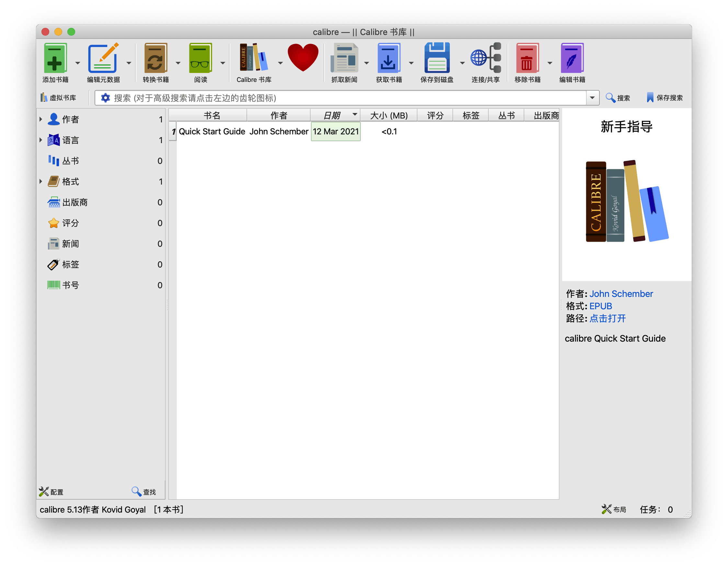
Task: Expand the 格式 category arrow
Action: pos(41,182)
